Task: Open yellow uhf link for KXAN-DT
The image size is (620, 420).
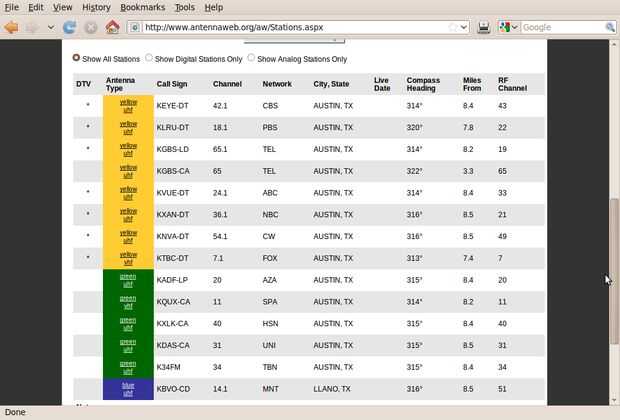Action: coord(128,215)
